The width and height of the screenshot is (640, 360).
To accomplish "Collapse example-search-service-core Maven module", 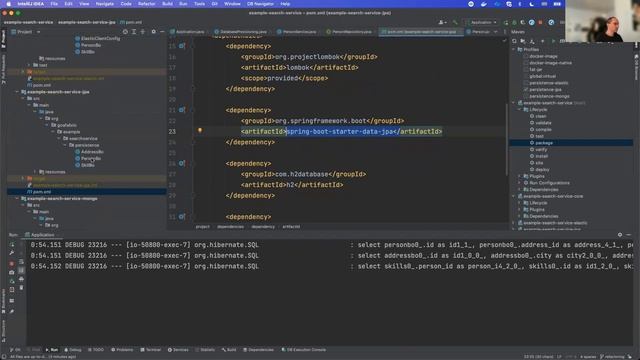I will (x=513, y=196).
